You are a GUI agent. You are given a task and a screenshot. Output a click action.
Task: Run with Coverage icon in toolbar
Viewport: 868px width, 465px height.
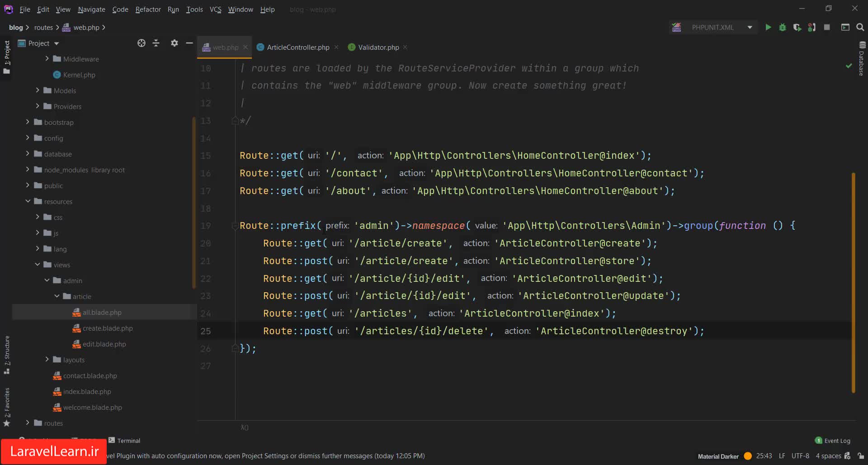(797, 28)
